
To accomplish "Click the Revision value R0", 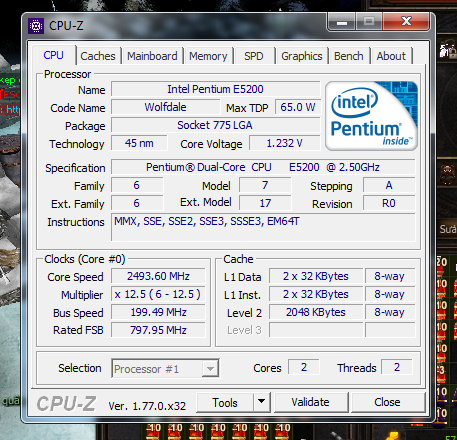I will coord(389,203).
